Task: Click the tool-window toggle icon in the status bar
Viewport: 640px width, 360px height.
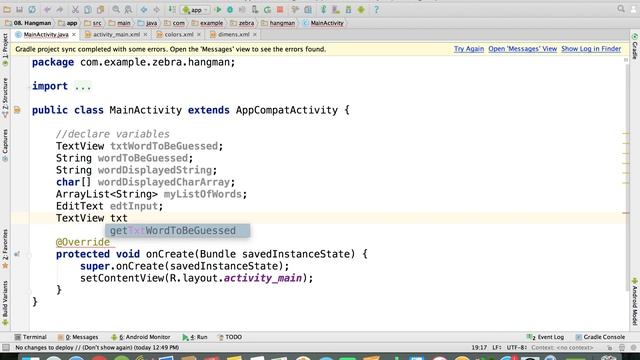Action: [x=6, y=348]
